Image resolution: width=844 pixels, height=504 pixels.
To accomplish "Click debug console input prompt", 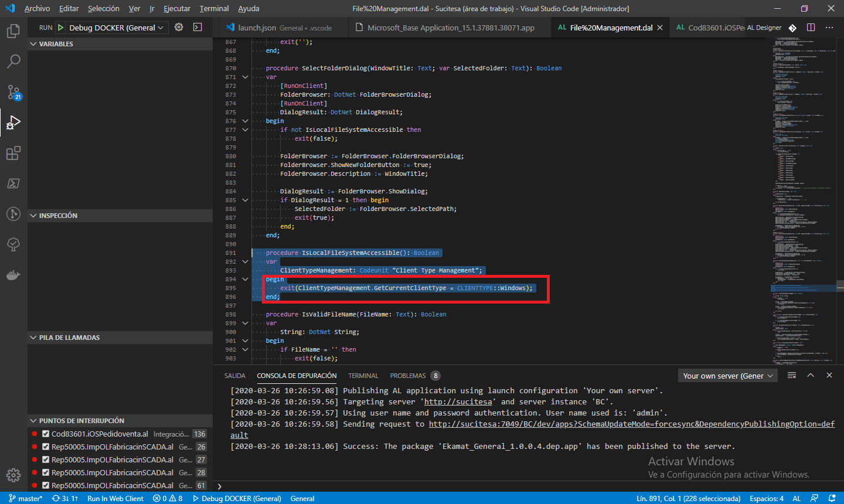I will click(527, 486).
